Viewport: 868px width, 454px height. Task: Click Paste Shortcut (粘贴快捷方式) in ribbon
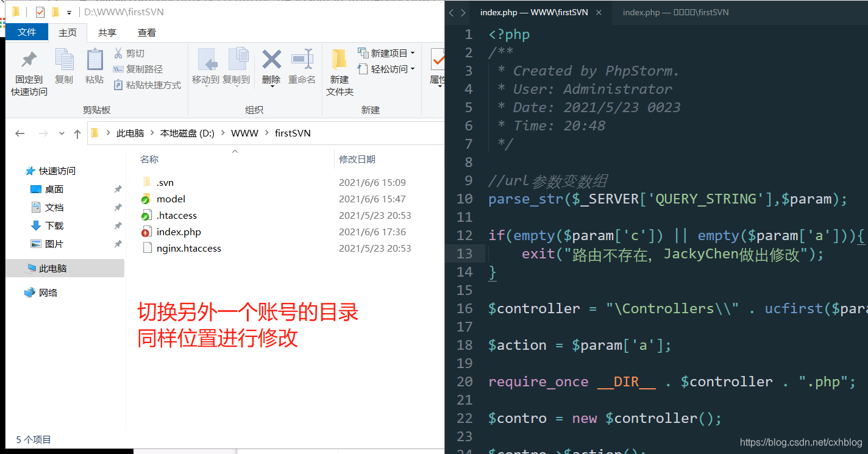[x=147, y=85]
